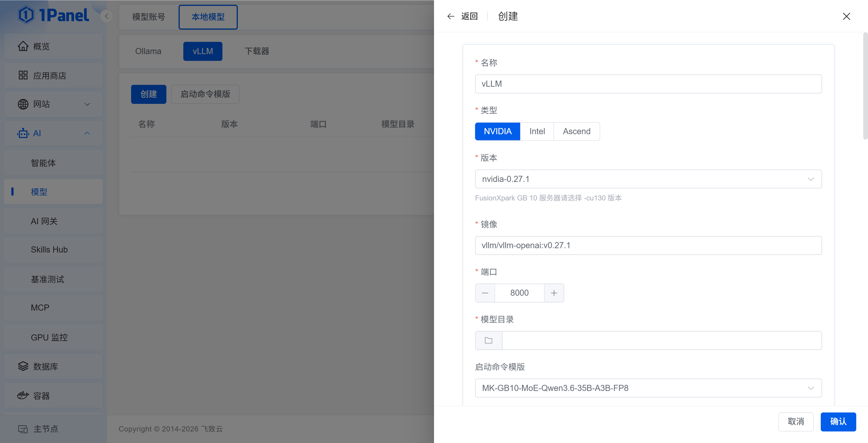
Task: Open 智能体 in sidebar
Action: (x=53, y=163)
